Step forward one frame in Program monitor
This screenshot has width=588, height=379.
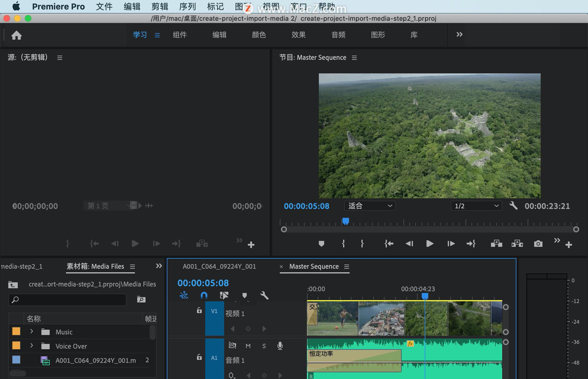coord(451,244)
